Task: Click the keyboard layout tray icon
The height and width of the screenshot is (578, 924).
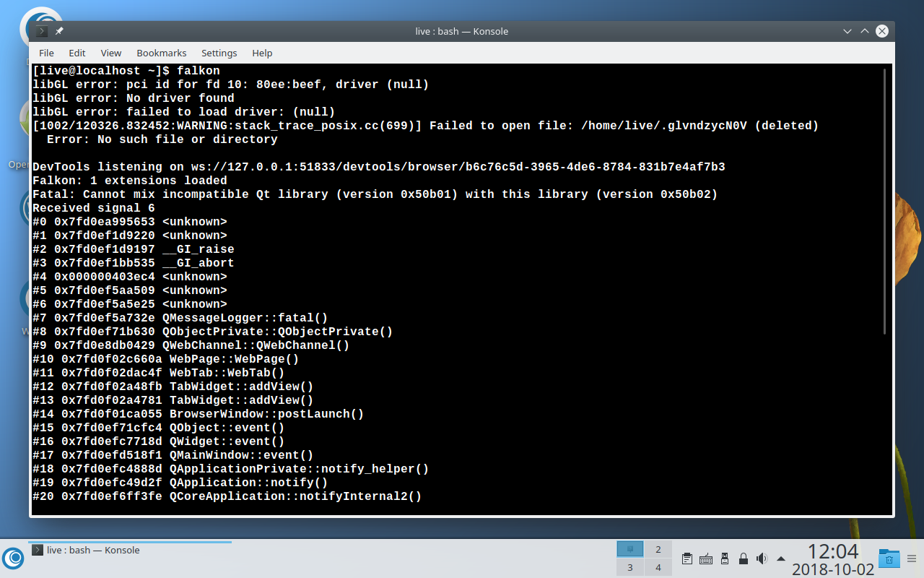Action: [x=706, y=558]
